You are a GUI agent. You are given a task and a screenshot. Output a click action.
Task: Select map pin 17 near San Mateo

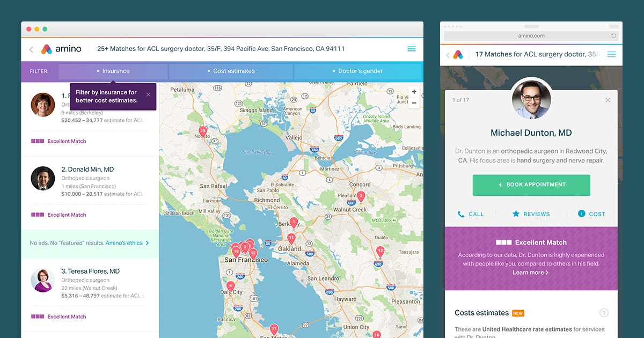point(274,329)
